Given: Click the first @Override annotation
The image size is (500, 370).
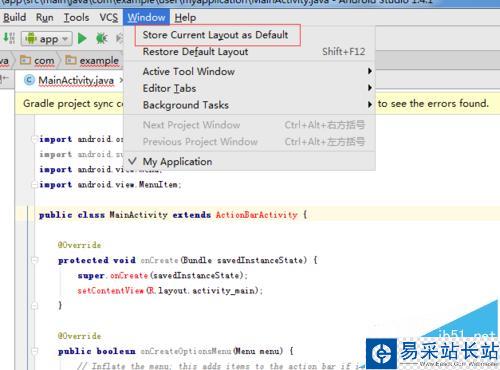Looking at the screenshot, I should pos(79,245).
